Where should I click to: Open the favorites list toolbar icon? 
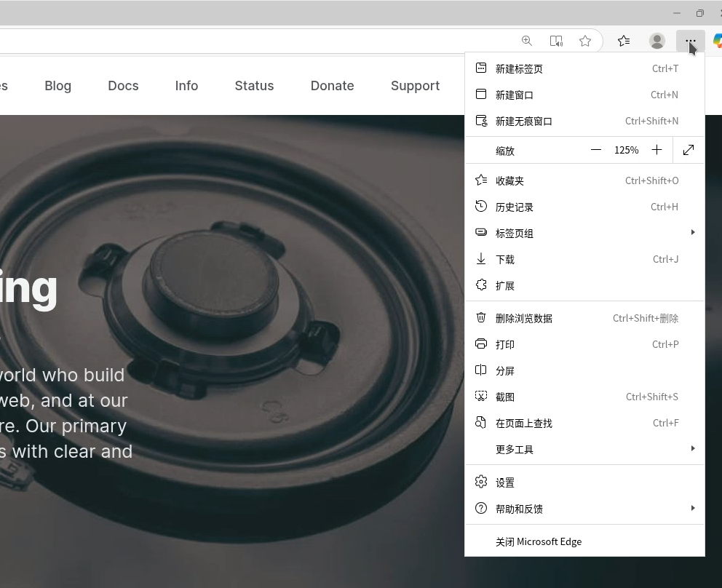624,41
